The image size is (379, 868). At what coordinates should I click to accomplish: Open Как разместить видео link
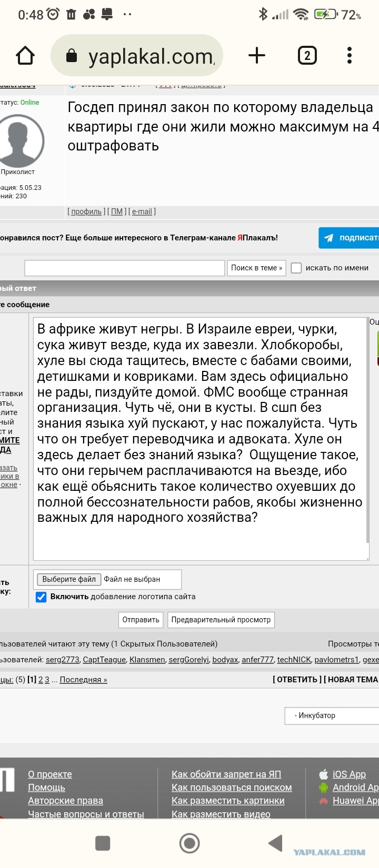tap(221, 814)
